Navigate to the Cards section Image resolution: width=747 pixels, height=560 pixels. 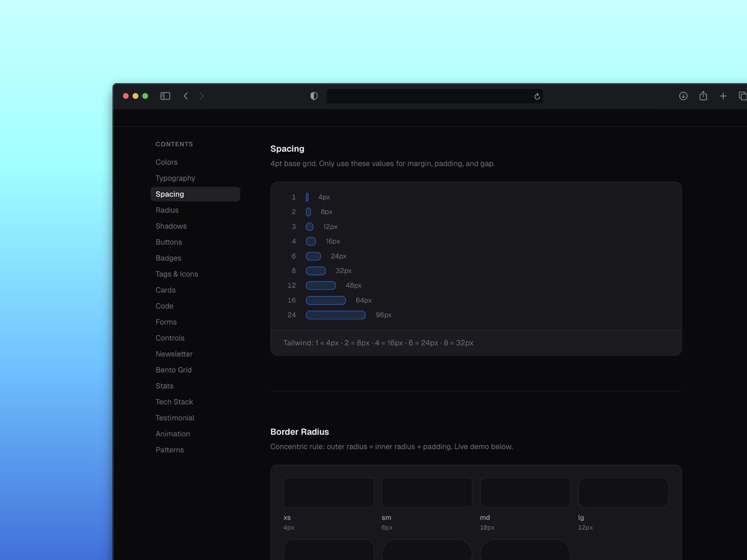(166, 290)
